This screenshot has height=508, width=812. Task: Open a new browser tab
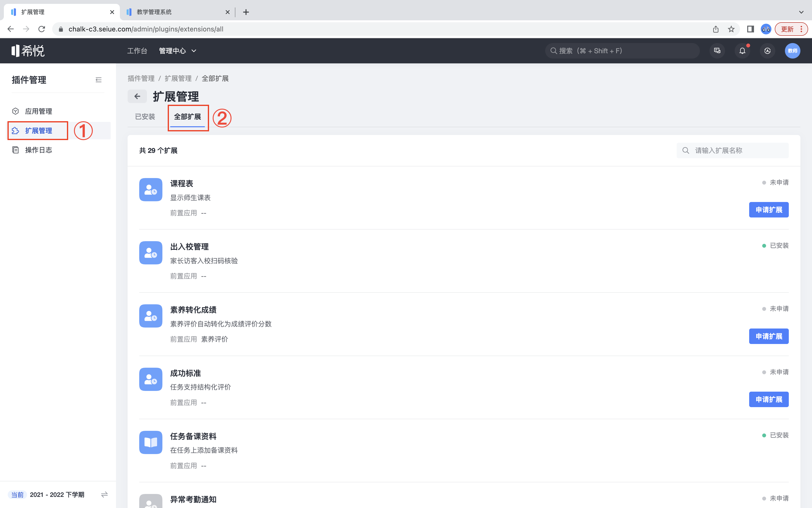(246, 12)
